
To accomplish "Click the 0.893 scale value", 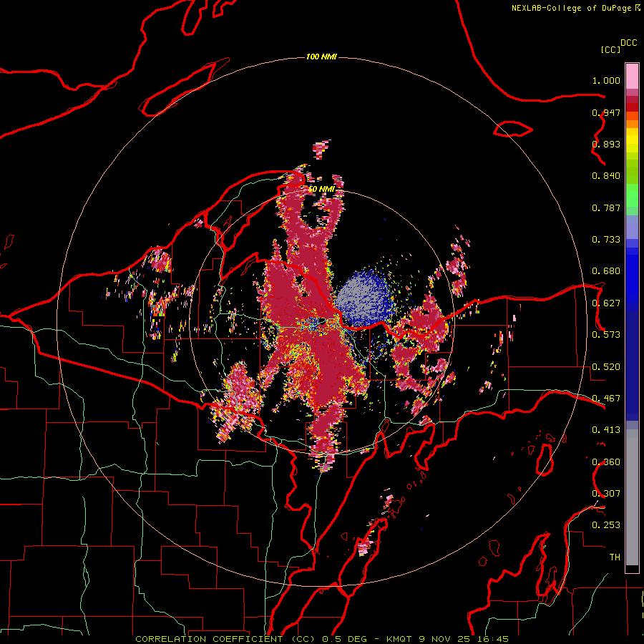I will pos(606,144).
